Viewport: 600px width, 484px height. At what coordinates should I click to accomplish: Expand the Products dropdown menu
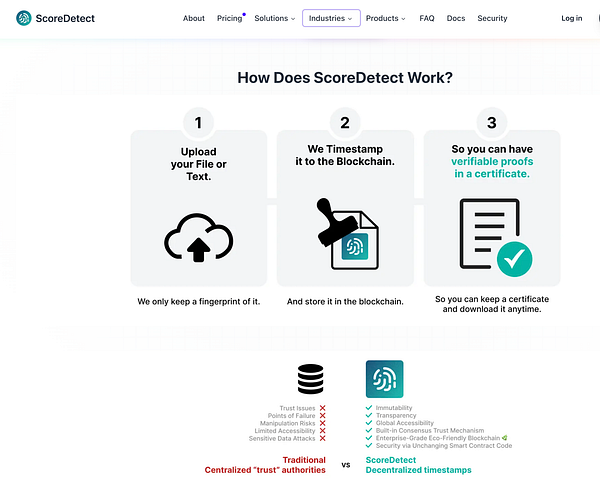385,18
